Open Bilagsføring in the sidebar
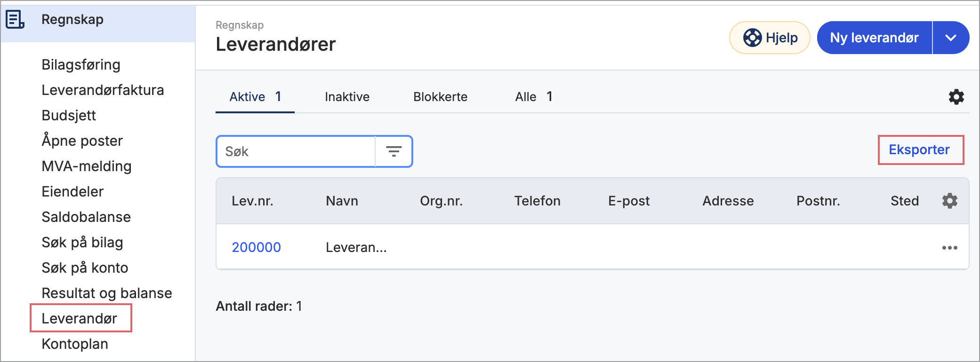This screenshot has height=362, width=980. (x=81, y=64)
